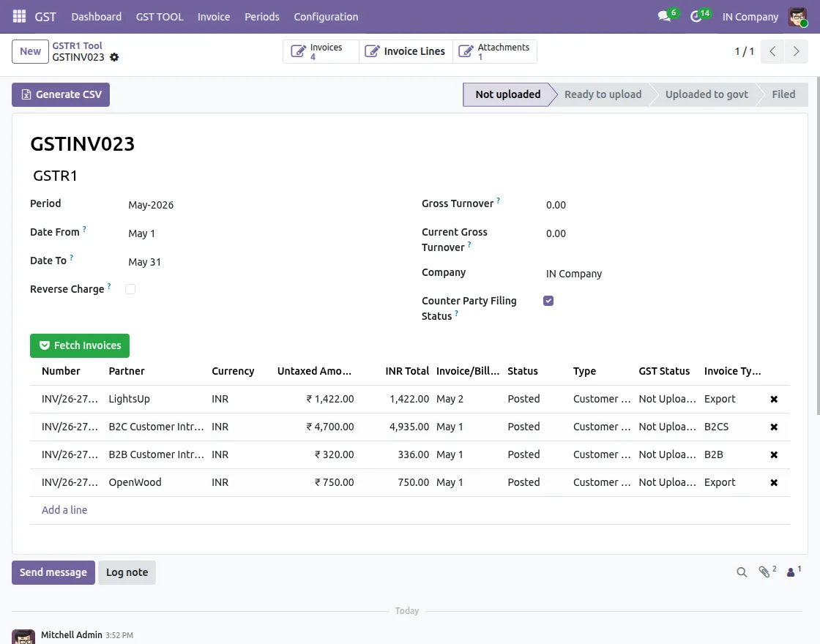Open the Configuration menu

coord(326,17)
